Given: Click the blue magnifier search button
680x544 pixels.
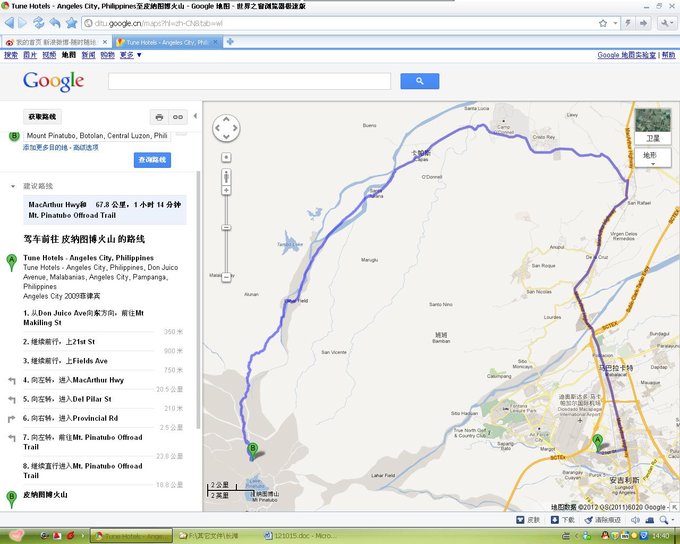Looking at the screenshot, I should pyautogui.click(x=419, y=81).
